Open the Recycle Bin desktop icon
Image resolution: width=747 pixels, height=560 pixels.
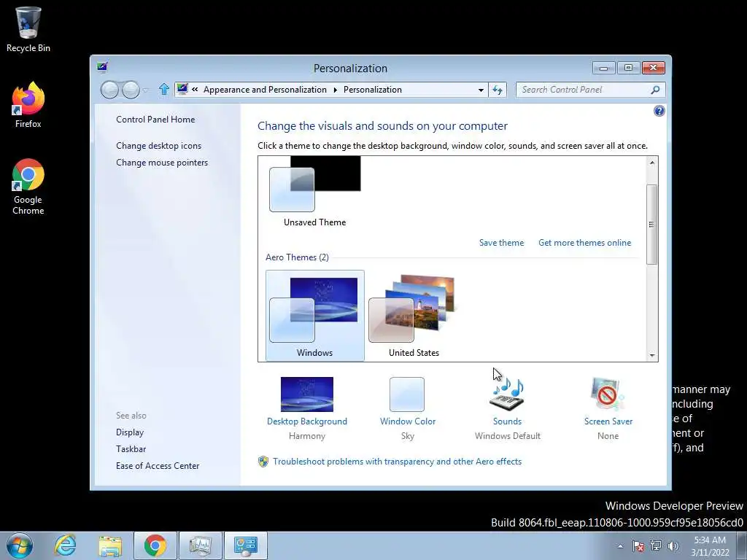(x=28, y=29)
